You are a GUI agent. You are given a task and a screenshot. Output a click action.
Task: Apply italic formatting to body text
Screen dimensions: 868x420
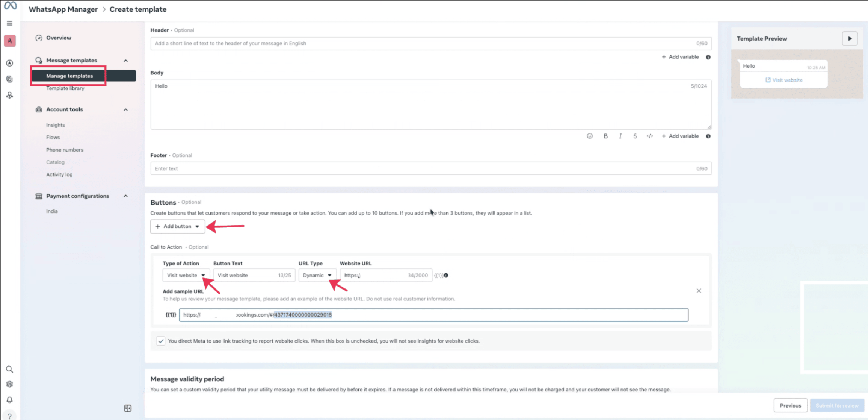(620, 136)
